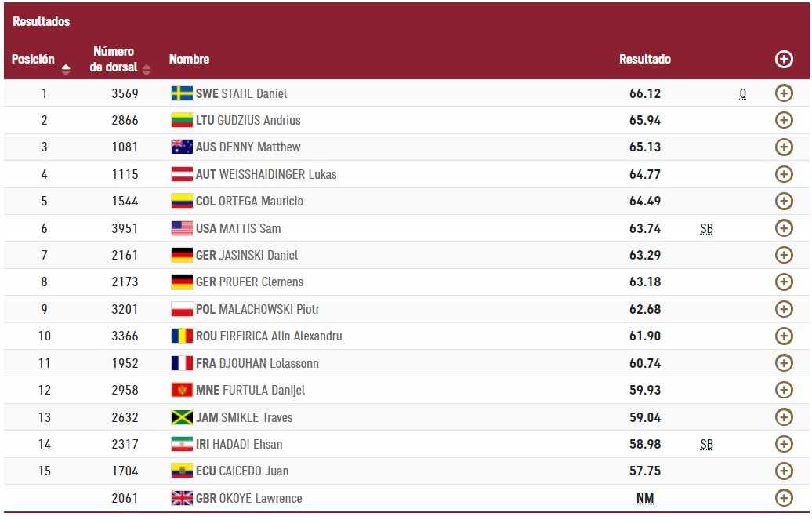812x520 pixels.
Task: Open plus icon for HADADI Ehsan
Action: tap(784, 444)
